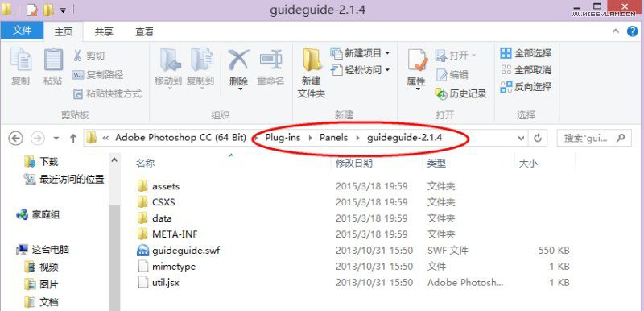The image size is (644, 311).
Task: Click Edit (编辑) in the ribbon
Action: click(452, 75)
